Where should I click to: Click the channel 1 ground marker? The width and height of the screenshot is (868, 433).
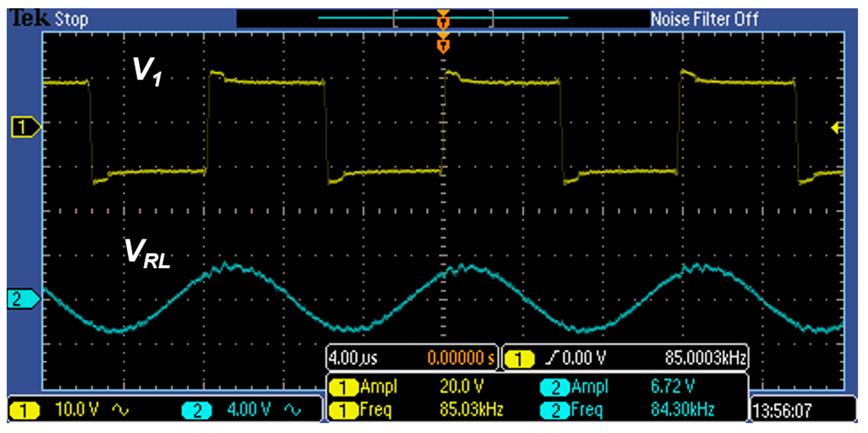(x=25, y=127)
